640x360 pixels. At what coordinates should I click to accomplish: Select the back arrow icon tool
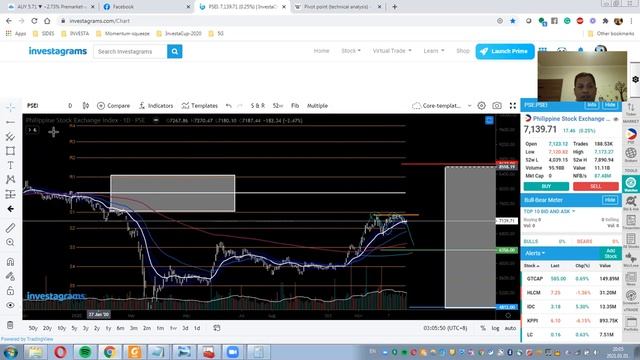coord(10,209)
